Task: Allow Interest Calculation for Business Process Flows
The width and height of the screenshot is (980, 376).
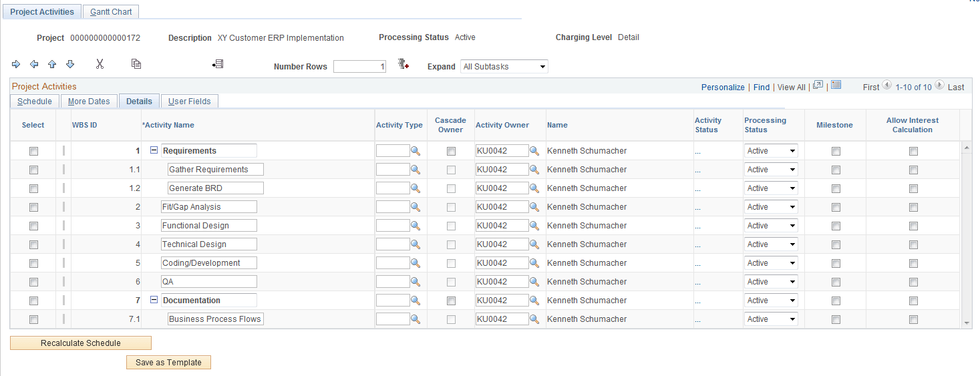Action: tap(913, 320)
